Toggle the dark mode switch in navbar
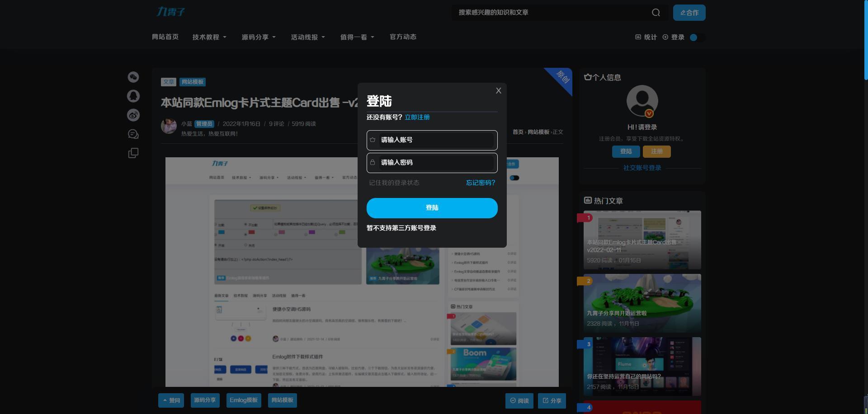The width and height of the screenshot is (868, 414). pos(697,38)
